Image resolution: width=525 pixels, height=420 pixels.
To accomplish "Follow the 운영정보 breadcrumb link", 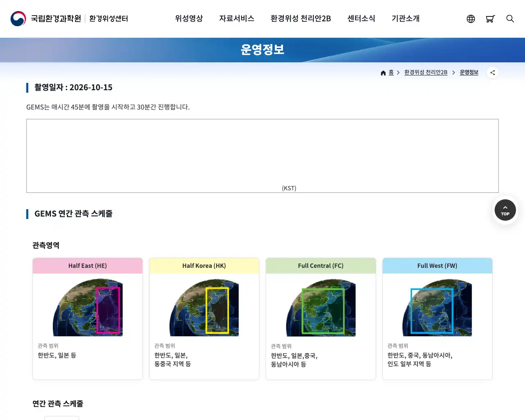I will coord(469,73).
